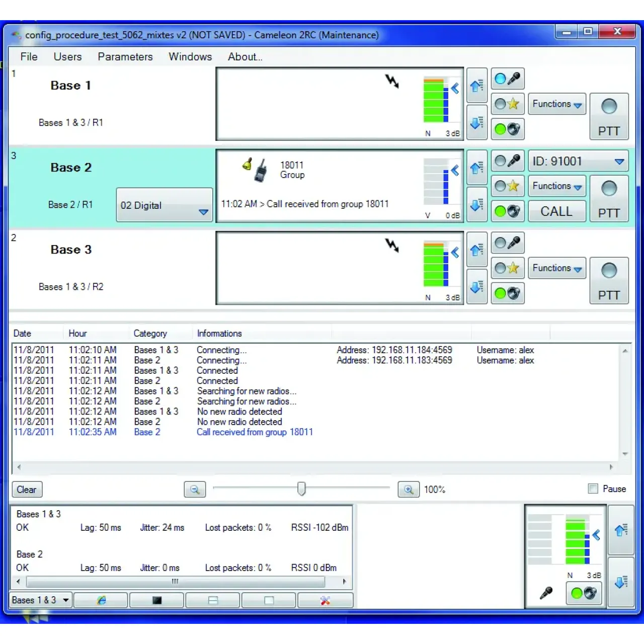Open the Functions dropdown for Base 3

tap(556, 268)
